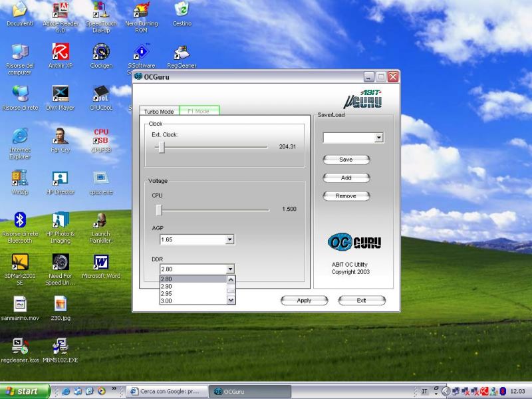This screenshot has width=532, height=399.
Task: Expand the Quick Launch overflow chevron
Action: pos(114,388)
